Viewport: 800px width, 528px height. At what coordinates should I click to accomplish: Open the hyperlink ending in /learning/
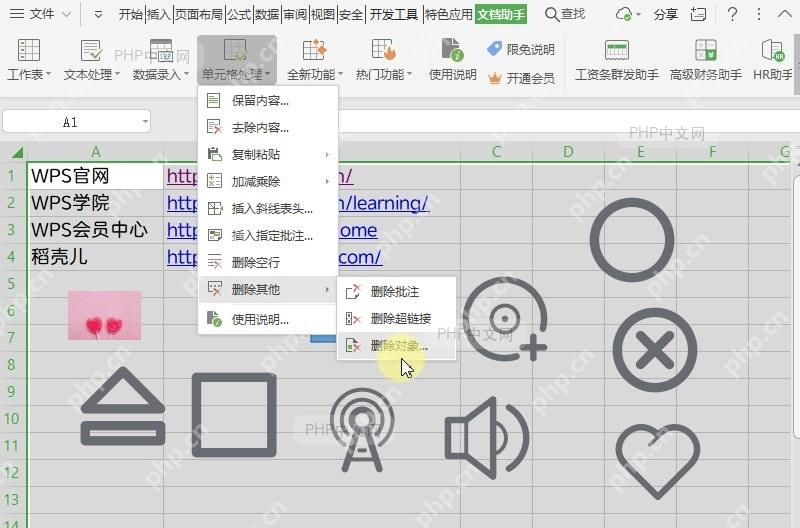pyautogui.click(x=383, y=204)
